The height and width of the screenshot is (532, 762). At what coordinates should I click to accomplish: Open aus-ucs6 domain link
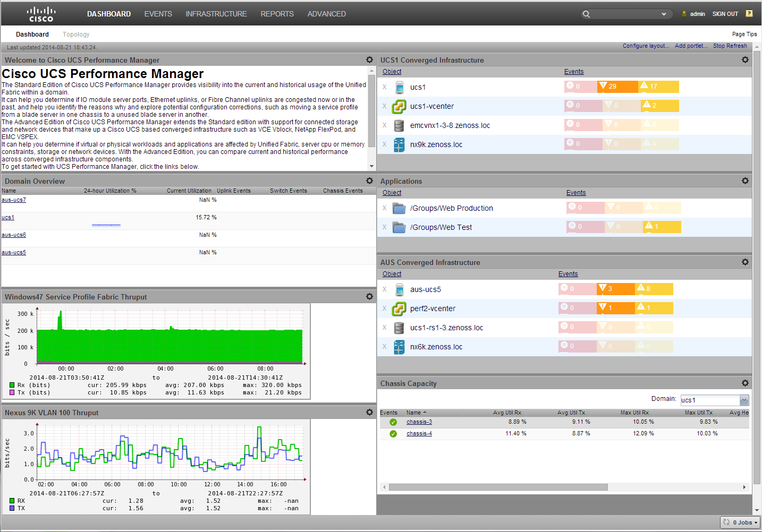(14, 235)
